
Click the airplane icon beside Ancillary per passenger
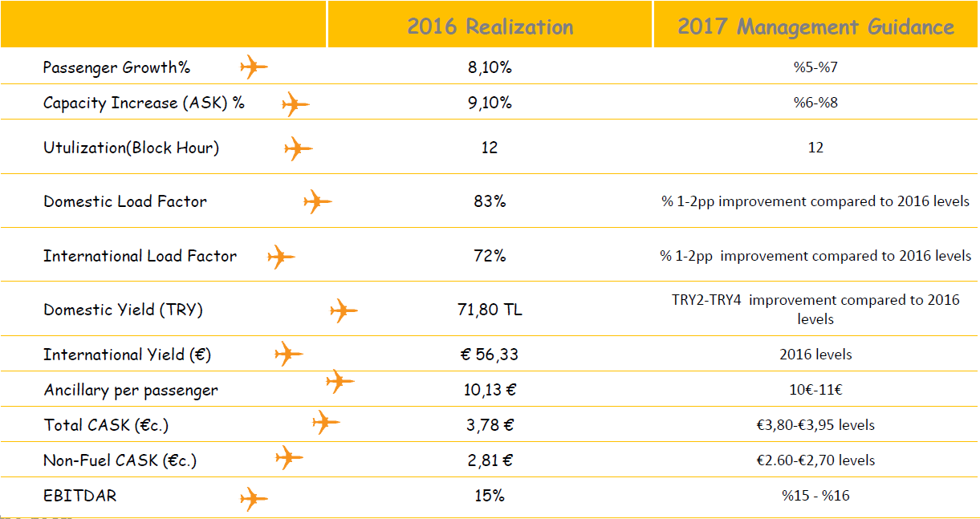[340, 381]
